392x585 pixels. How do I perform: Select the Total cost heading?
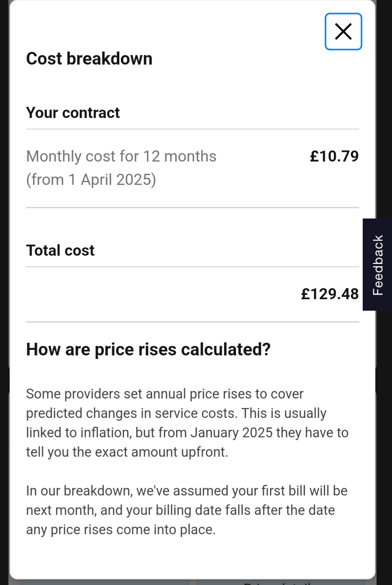click(60, 251)
